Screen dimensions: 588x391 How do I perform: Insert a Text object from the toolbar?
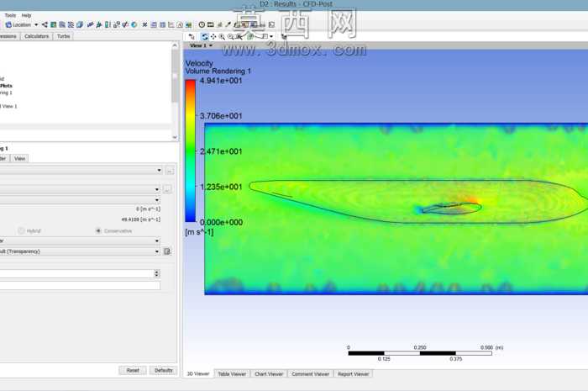pyautogui.click(x=90, y=24)
